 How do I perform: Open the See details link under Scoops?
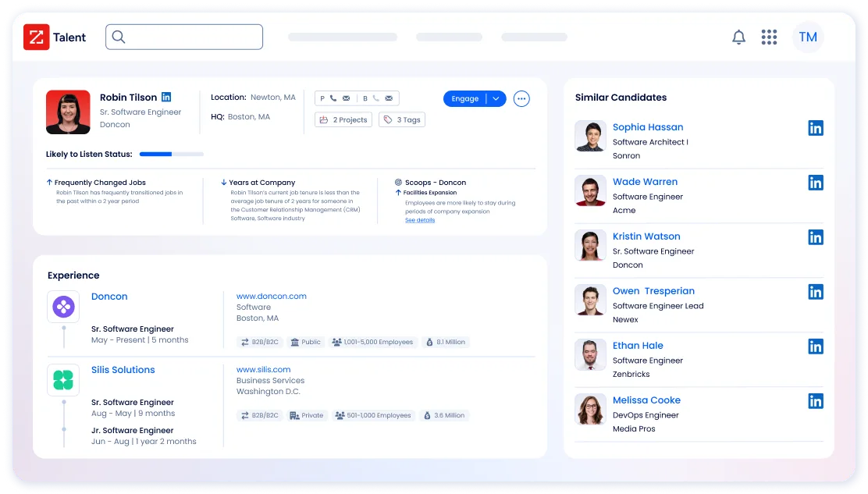tap(420, 220)
